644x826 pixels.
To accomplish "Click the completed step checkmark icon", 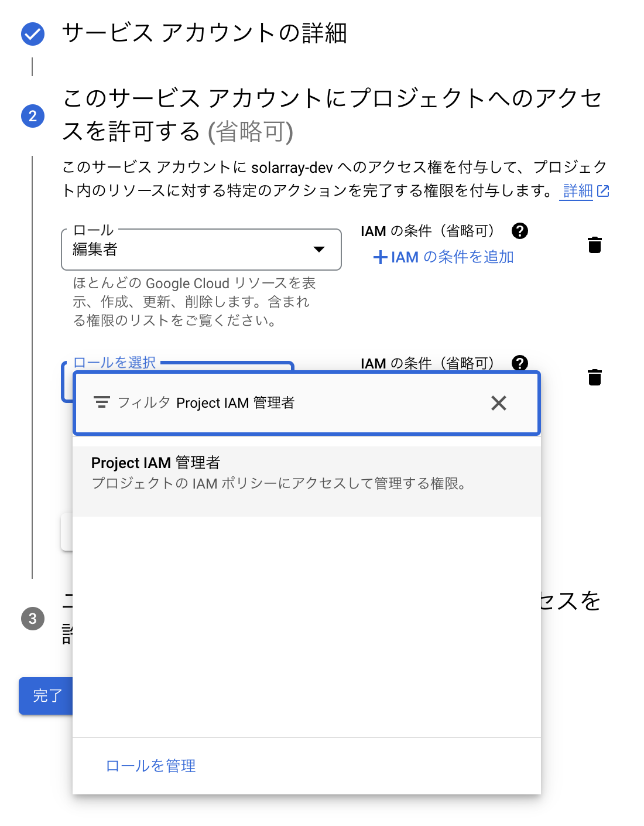I will [33, 34].
